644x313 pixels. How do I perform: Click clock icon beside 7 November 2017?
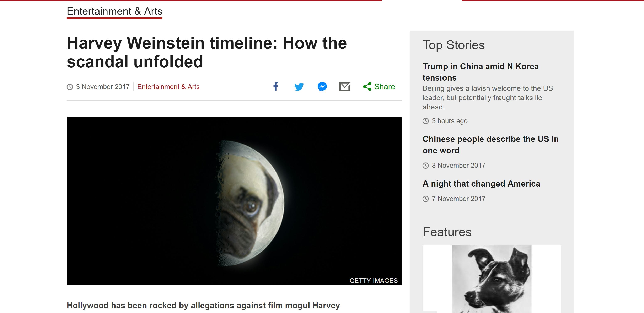click(425, 199)
